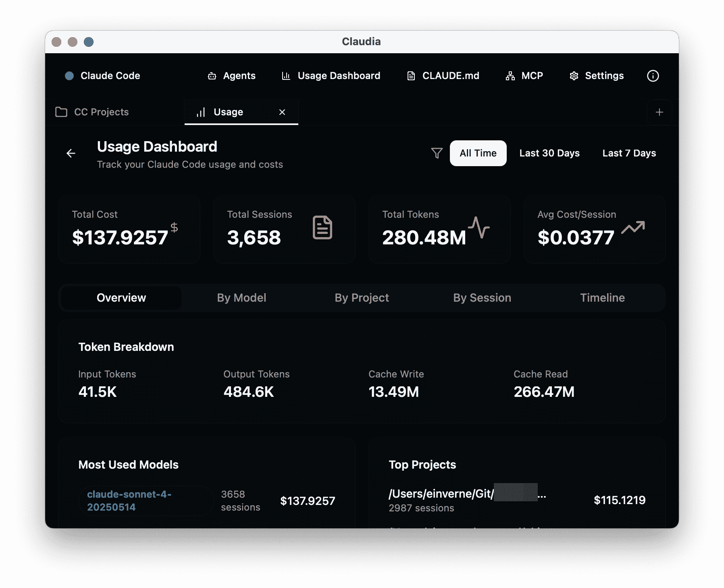Switch to the By Project tab
The width and height of the screenshot is (724, 588).
[362, 298]
